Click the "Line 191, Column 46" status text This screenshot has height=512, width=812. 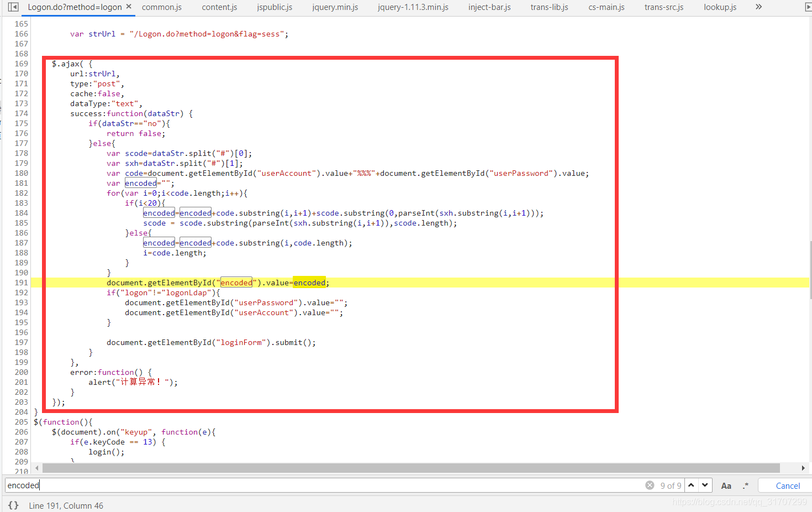coord(66,505)
